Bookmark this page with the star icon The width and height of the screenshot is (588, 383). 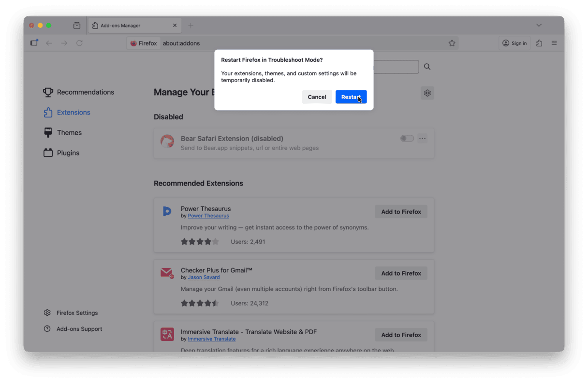click(x=452, y=43)
